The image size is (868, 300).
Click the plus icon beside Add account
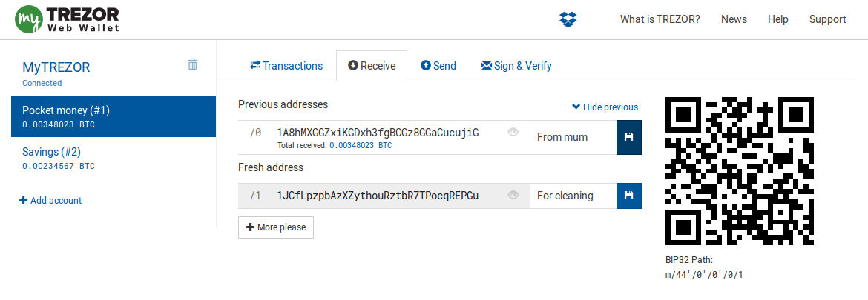23,200
